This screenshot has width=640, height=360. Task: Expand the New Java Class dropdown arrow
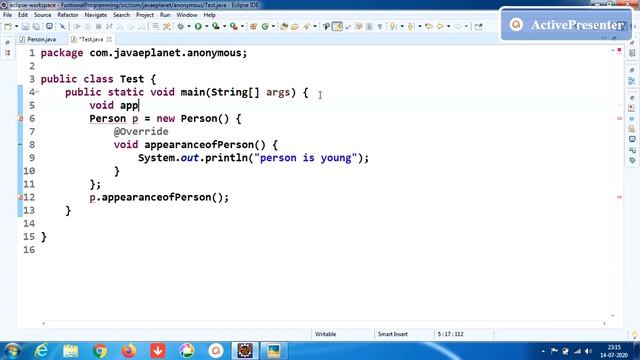pyautogui.click(x=273, y=27)
